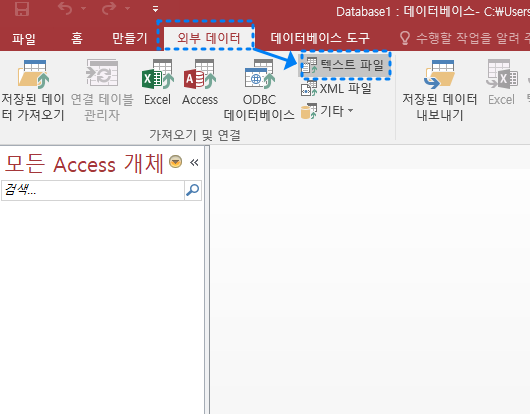Open 저장된 데이터 내보내기 saved exports

click(x=440, y=91)
